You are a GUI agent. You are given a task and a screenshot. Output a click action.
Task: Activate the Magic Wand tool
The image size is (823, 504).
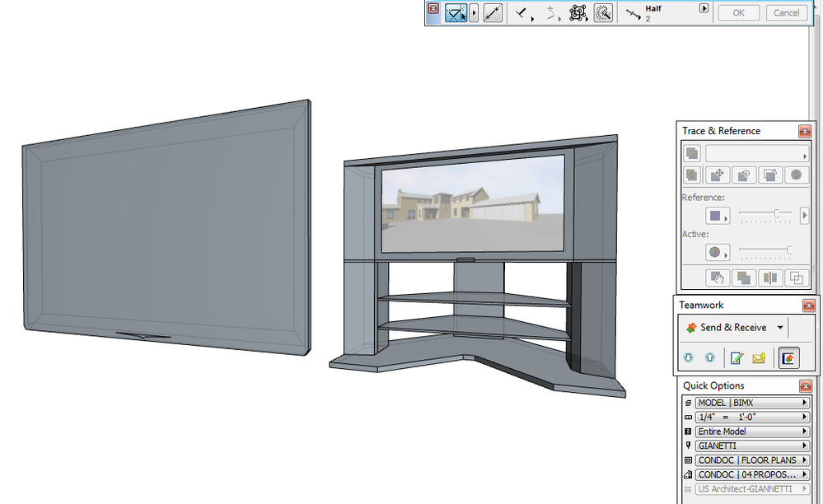[x=603, y=12]
